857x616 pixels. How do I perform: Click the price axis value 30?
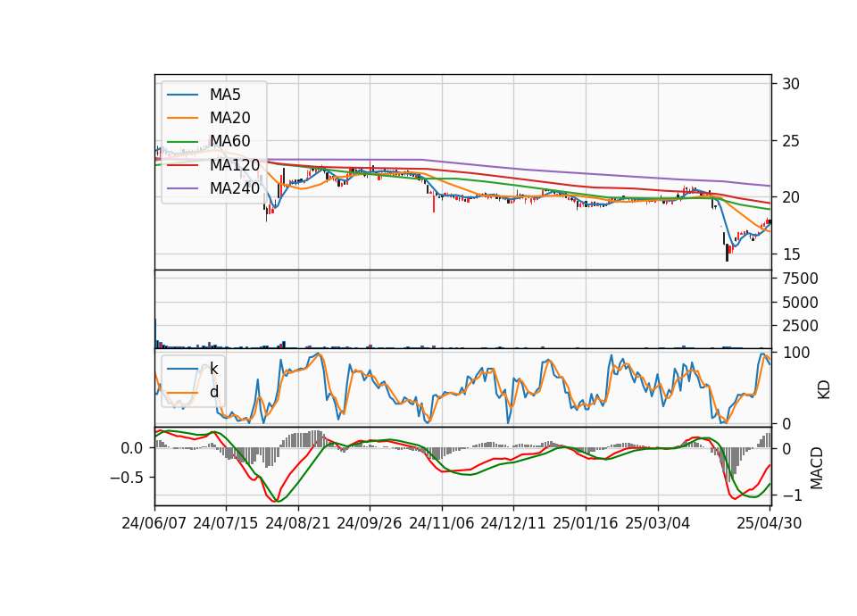pos(791,84)
